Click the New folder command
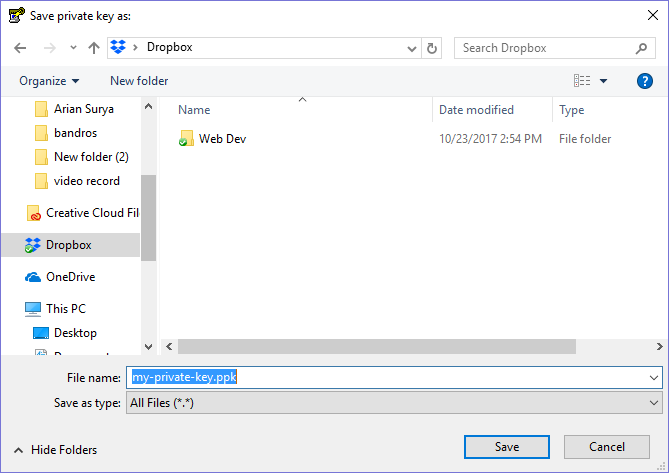669x473 pixels. [x=139, y=81]
